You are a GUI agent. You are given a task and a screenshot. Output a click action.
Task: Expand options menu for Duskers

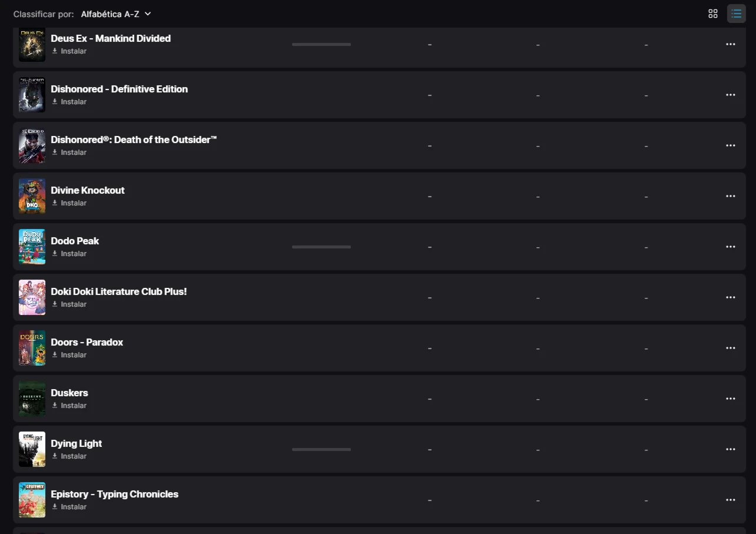click(x=730, y=399)
